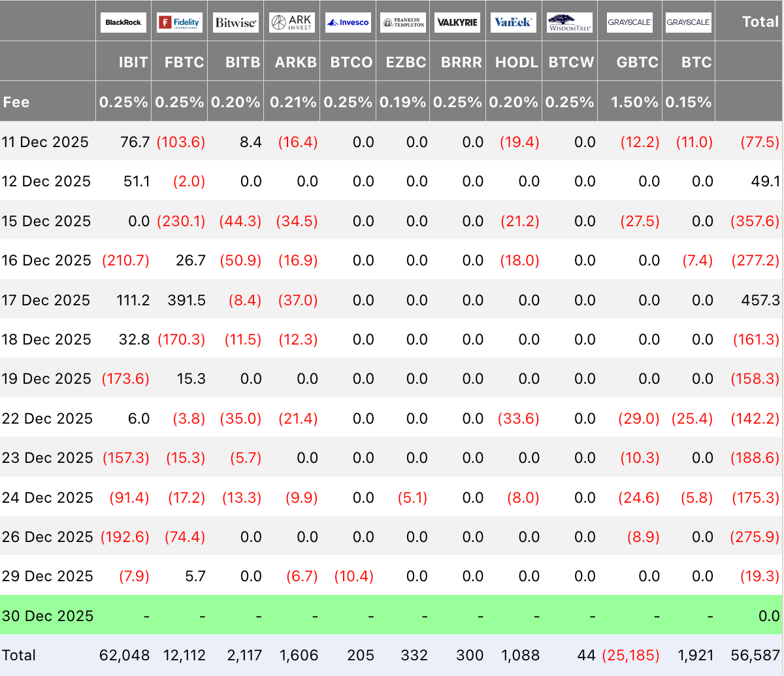784x676 pixels.
Task: Click the (33.6) HODL value
Action: click(x=519, y=418)
